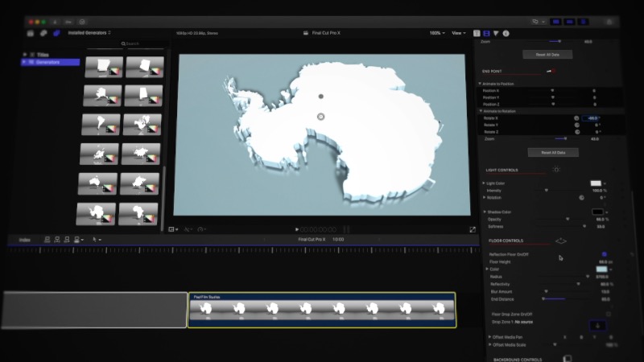Image resolution: width=644 pixels, height=362 pixels.
Task: Click the Light Color swatch
Action: pos(596,183)
